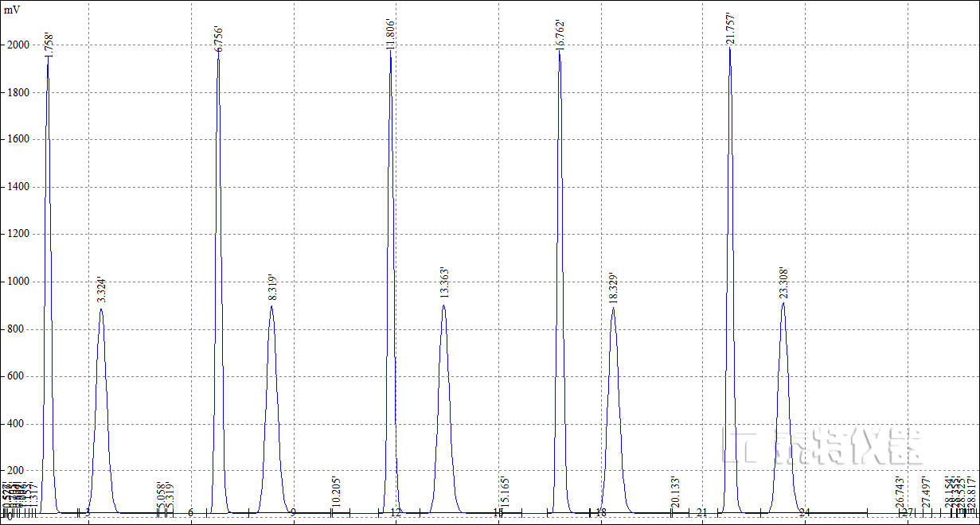Click the 1.758' peak retention label

pos(49,44)
